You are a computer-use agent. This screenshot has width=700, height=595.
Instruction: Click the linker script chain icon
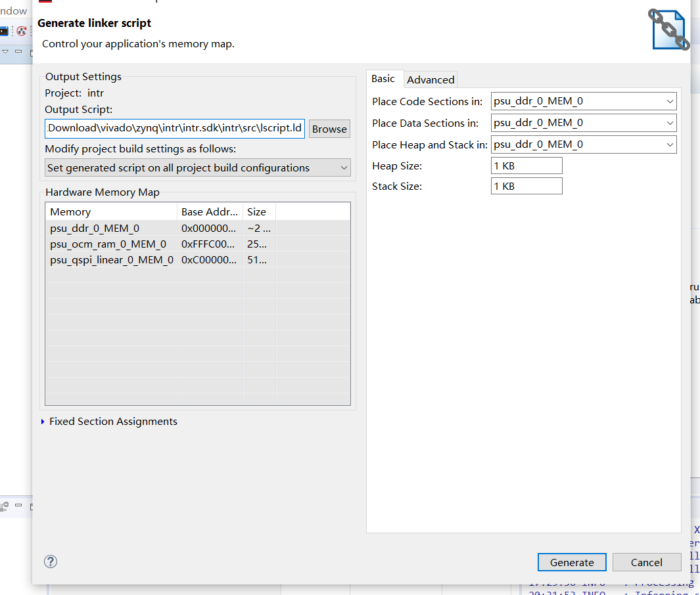click(x=670, y=30)
